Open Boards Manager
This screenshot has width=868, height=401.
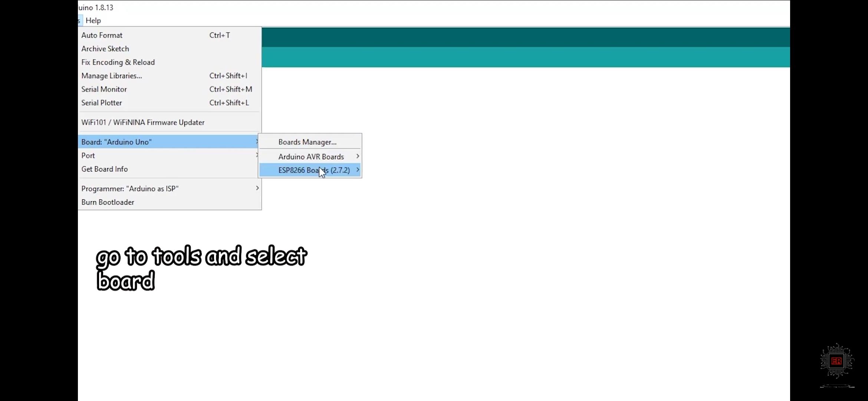click(307, 142)
